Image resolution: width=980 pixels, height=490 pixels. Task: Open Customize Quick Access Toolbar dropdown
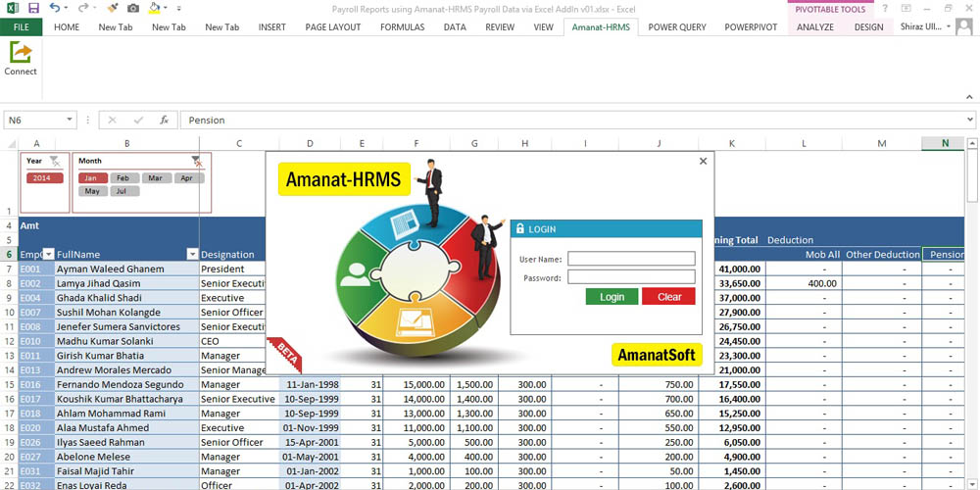pos(178,8)
